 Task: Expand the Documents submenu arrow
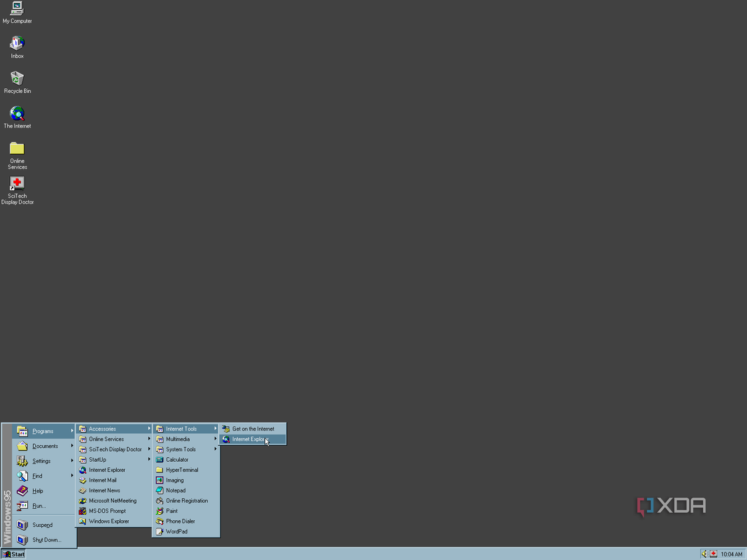point(72,446)
